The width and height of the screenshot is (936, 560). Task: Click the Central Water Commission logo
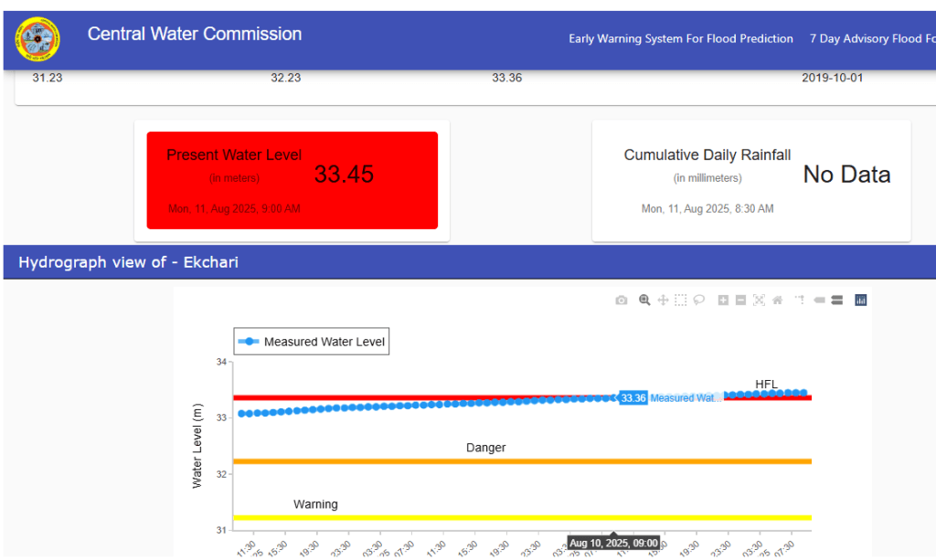point(37,39)
